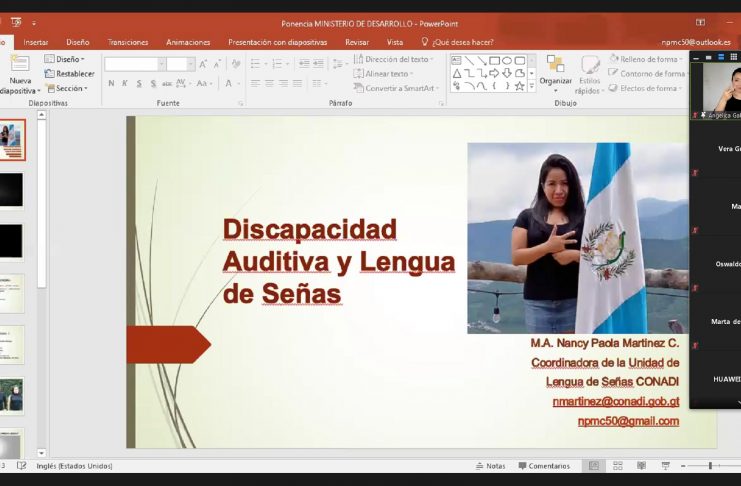This screenshot has width=741, height=486.
Task: Click the increase font size icon
Action: pyautogui.click(x=203, y=64)
